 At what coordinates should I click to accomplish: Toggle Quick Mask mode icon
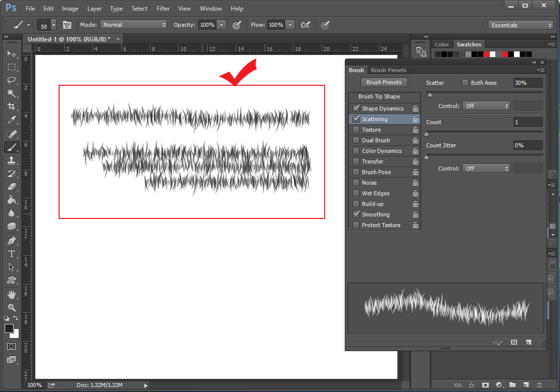tap(12, 347)
